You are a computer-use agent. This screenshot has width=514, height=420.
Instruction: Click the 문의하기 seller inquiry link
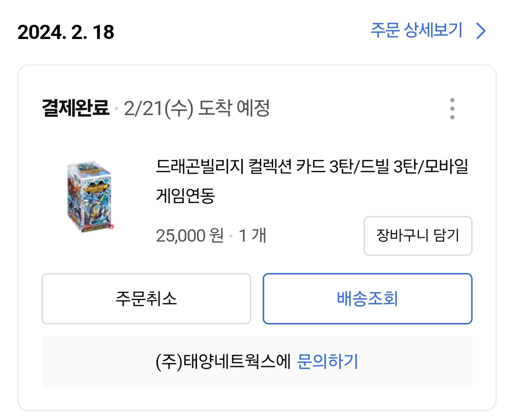[327, 362]
